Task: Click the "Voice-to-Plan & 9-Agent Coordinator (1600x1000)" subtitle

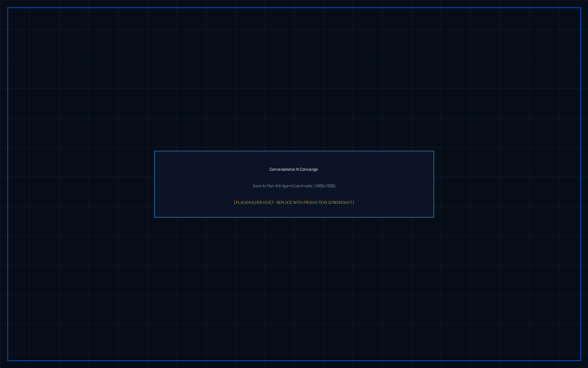Action: (x=294, y=186)
